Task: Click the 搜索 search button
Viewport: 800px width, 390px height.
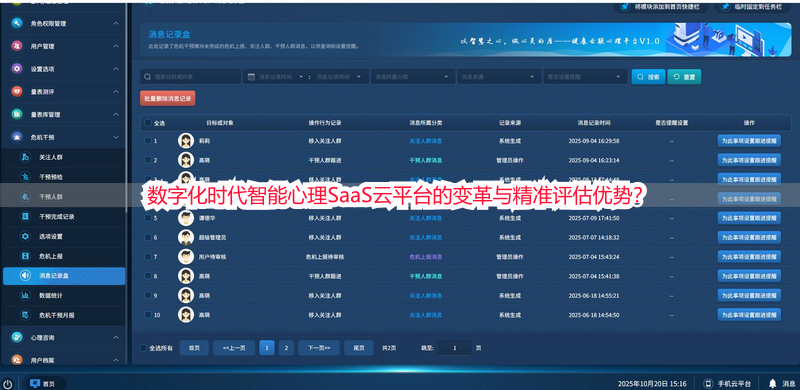Action: tap(648, 77)
